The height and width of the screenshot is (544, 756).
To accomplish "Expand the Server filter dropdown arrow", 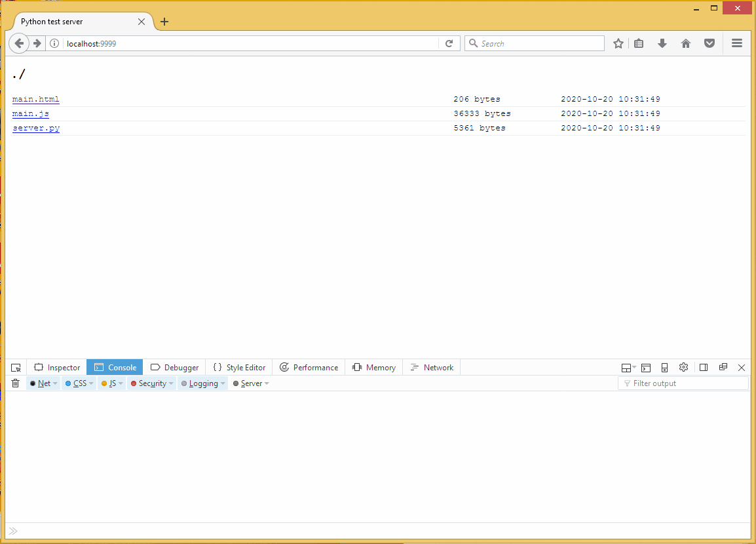I will pos(267,383).
